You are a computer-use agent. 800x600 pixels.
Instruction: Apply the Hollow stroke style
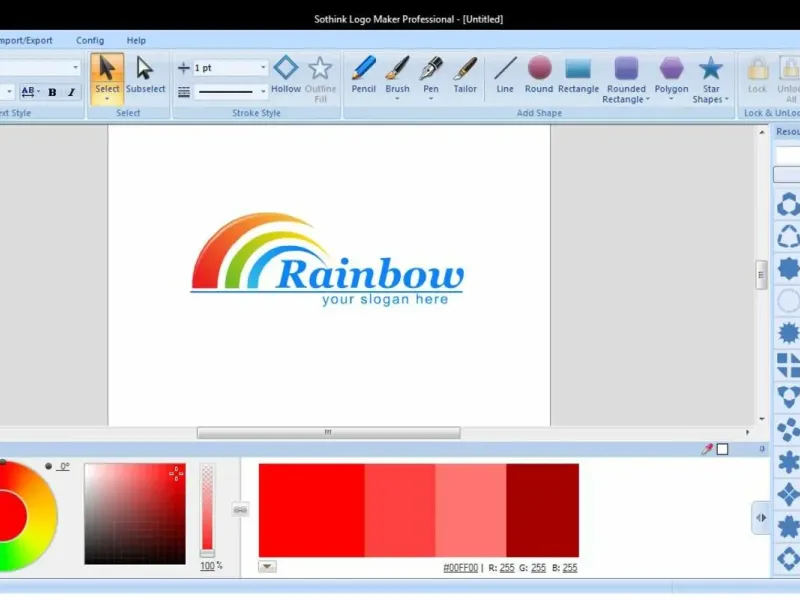click(286, 74)
